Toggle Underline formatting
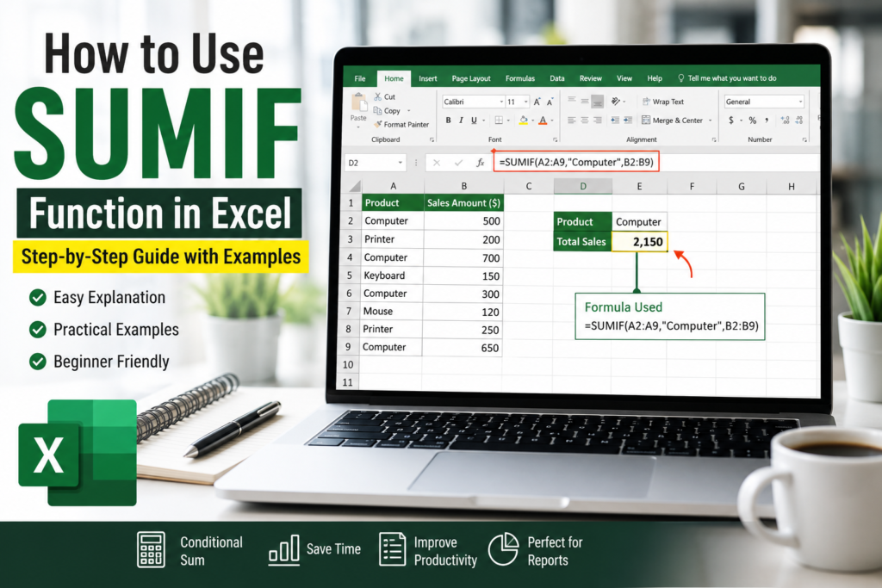Screen dimensions: 882x588 [x=474, y=120]
